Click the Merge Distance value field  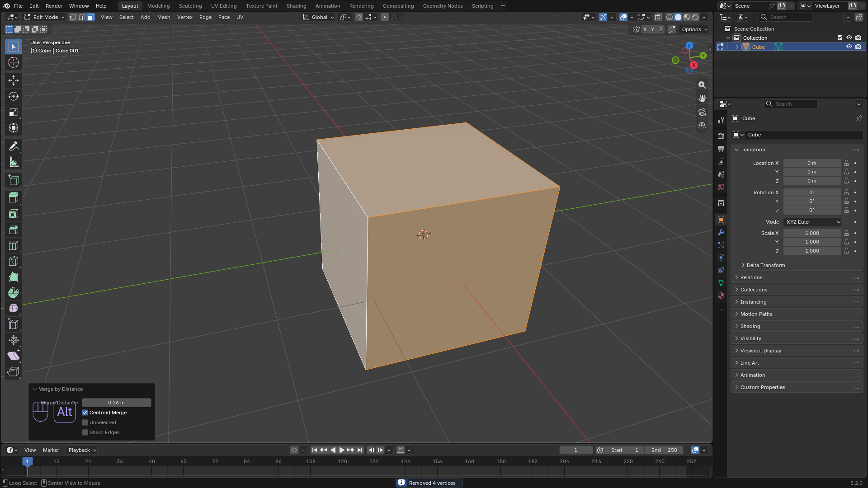[x=116, y=403]
